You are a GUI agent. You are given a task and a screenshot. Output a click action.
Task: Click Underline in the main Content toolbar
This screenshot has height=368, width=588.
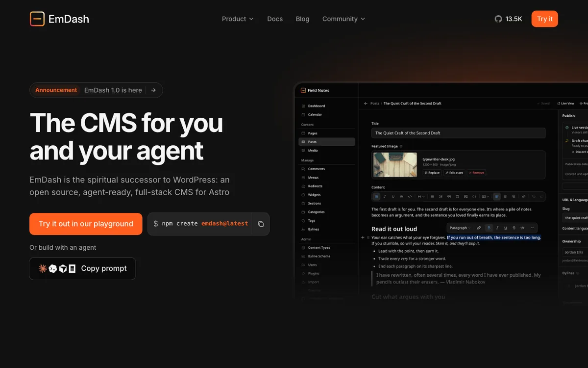point(393,197)
